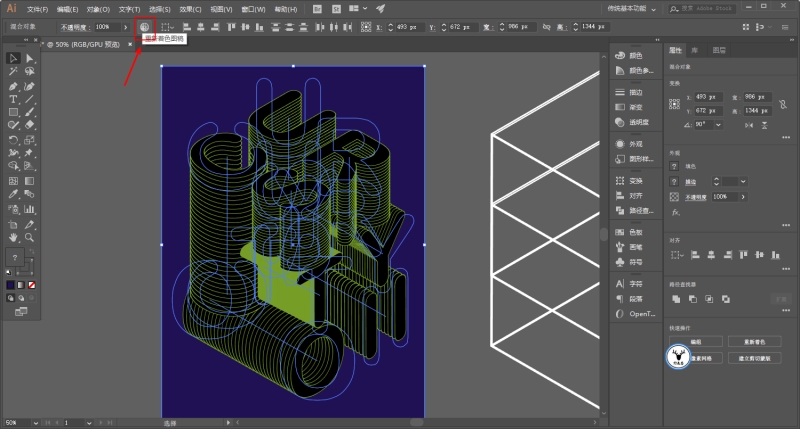Click the Recolor Artwork color wheel icon
The height and width of the screenshot is (429, 800).
pos(144,27)
